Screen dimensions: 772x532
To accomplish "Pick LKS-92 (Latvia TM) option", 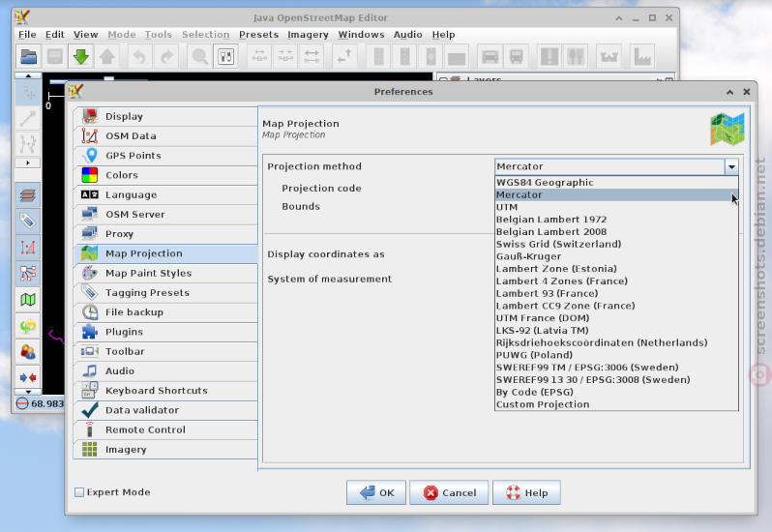I will point(616,330).
